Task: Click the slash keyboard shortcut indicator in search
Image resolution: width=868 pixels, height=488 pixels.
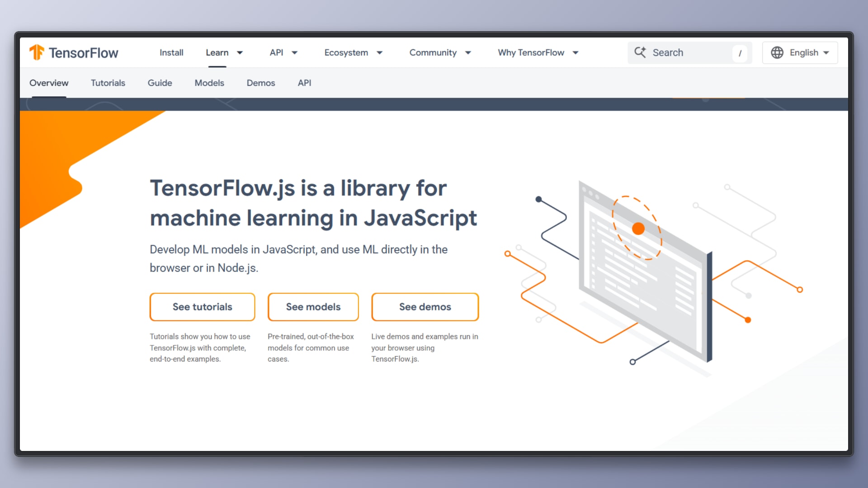Action: pos(740,53)
